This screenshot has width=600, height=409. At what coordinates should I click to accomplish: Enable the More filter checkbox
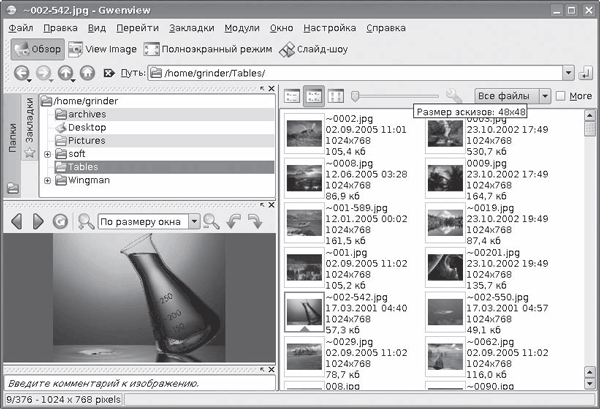(560, 96)
